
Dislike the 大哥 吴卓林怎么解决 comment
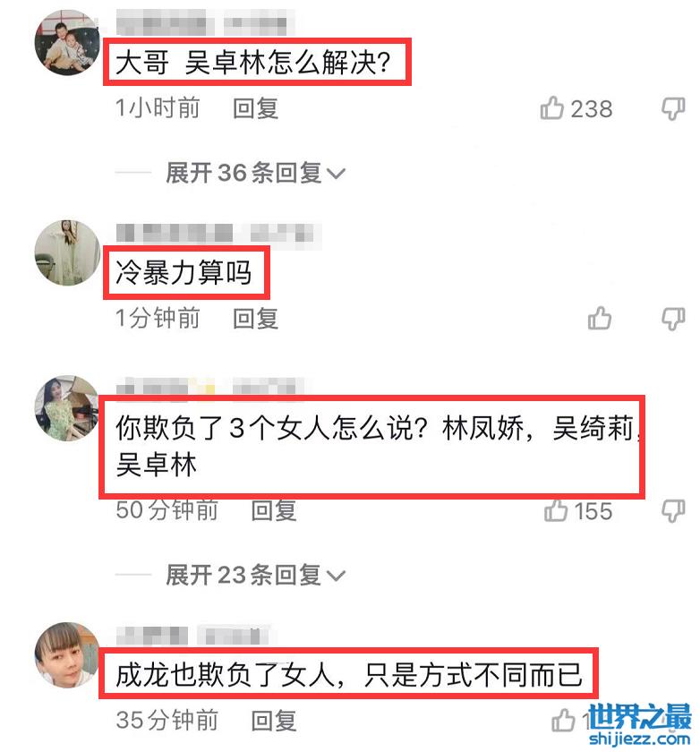click(x=673, y=109)
